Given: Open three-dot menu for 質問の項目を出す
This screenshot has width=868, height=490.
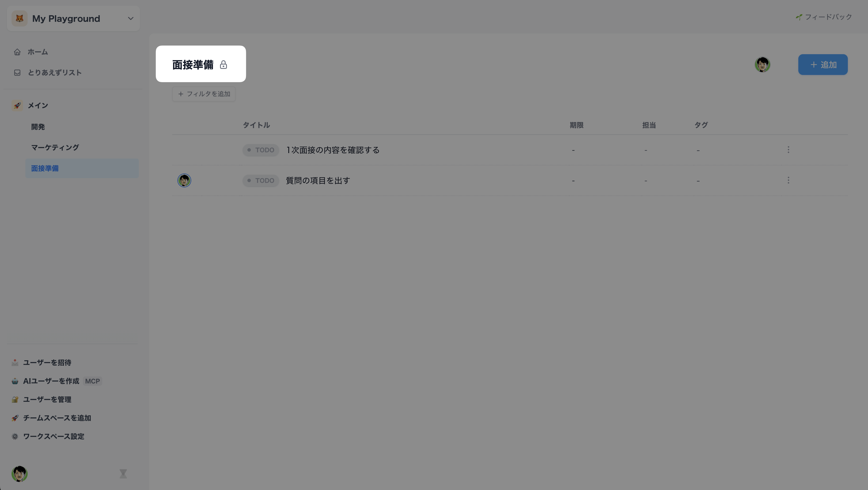Looking at the screenshot, I should click(x=788, y=180).
